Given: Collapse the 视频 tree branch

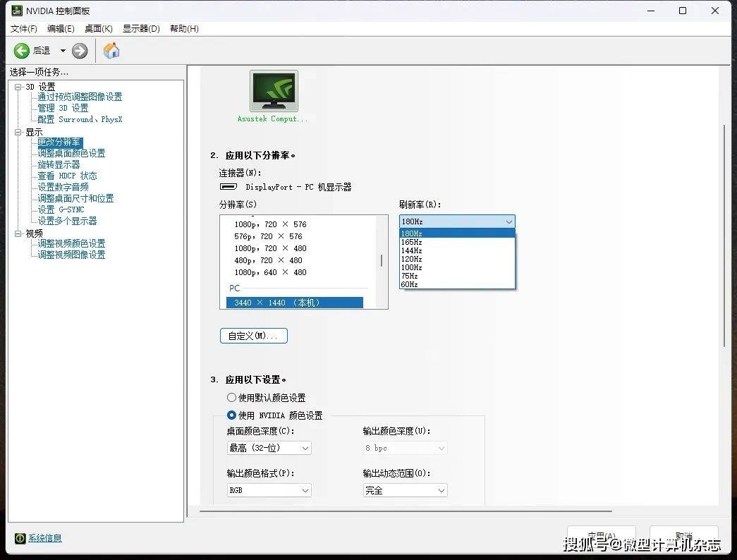Looking at the screenshot, I should 17,232.
